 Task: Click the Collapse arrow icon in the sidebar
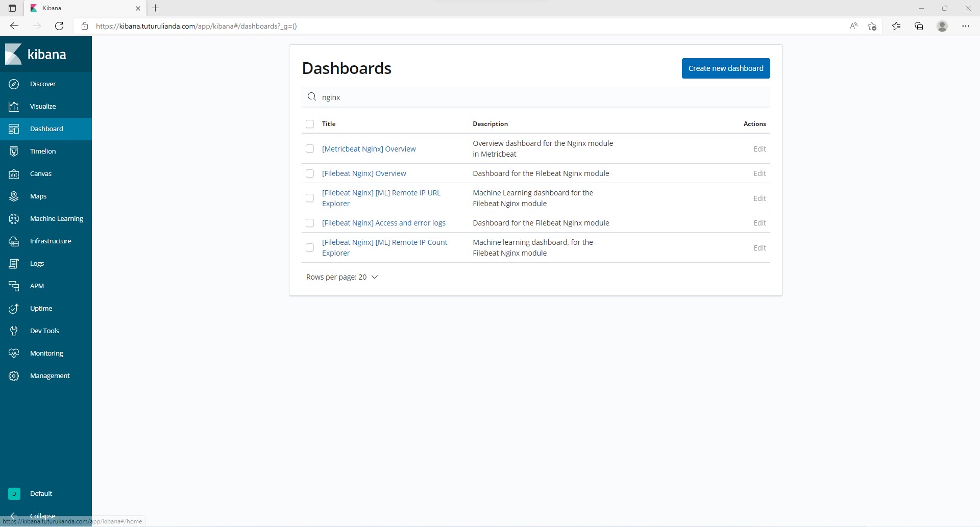click(x=14, y=516)
